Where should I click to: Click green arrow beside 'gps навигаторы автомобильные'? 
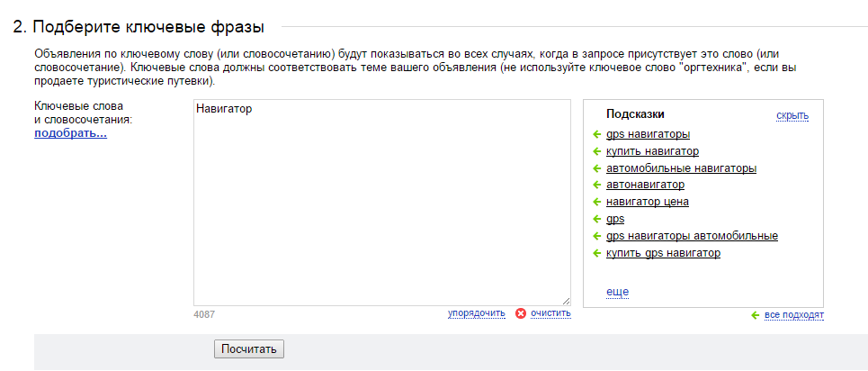tap(596, 236)
